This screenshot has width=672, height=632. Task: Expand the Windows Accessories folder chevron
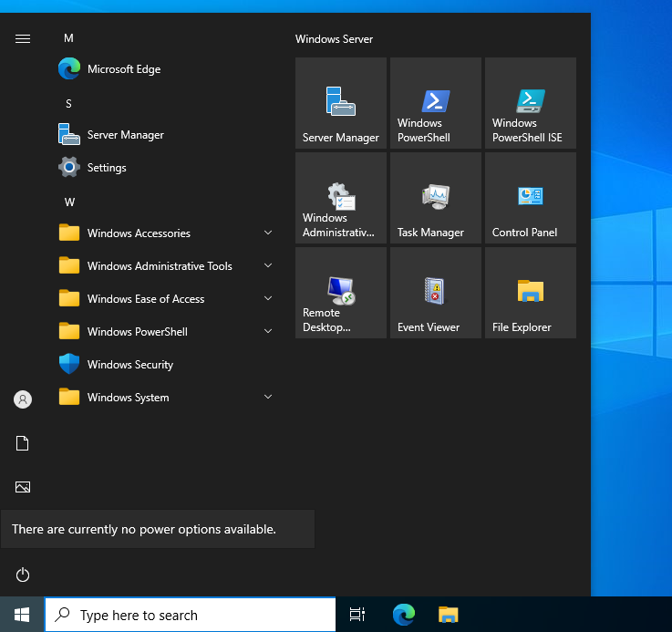(x=268, y=233)
